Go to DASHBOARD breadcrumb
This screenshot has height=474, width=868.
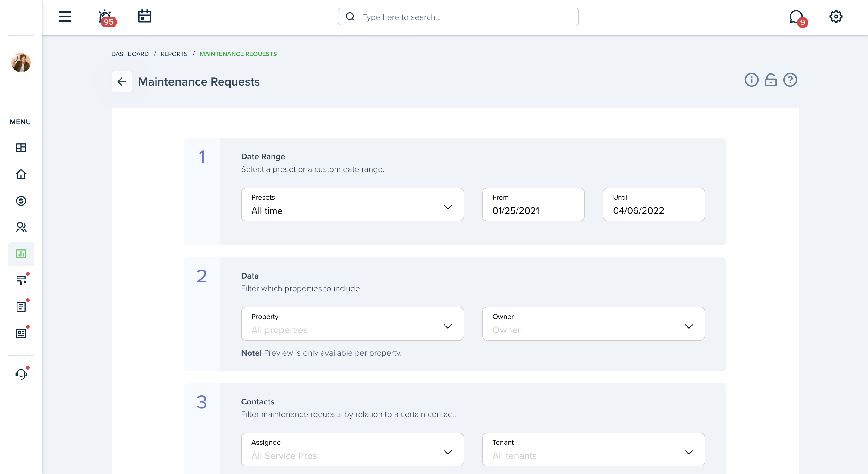[x=130, y=54]
